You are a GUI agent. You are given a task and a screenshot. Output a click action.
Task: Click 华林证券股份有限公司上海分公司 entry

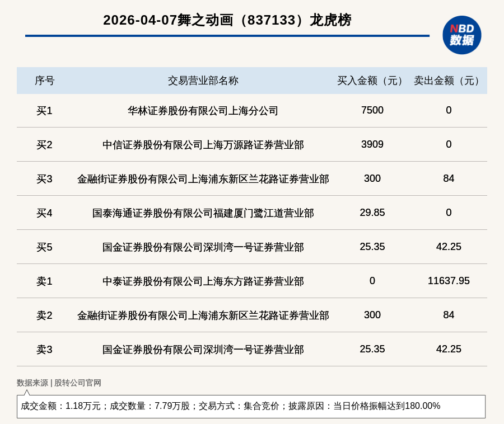203,111
